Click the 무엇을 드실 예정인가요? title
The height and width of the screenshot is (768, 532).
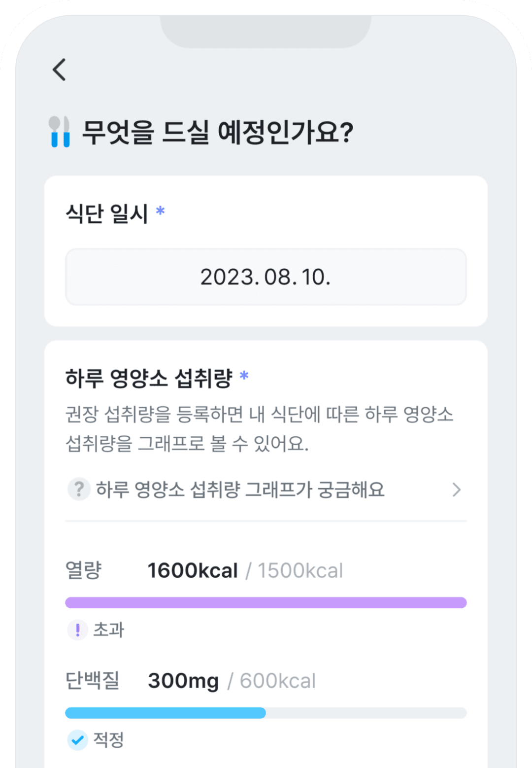coord(218,132)
